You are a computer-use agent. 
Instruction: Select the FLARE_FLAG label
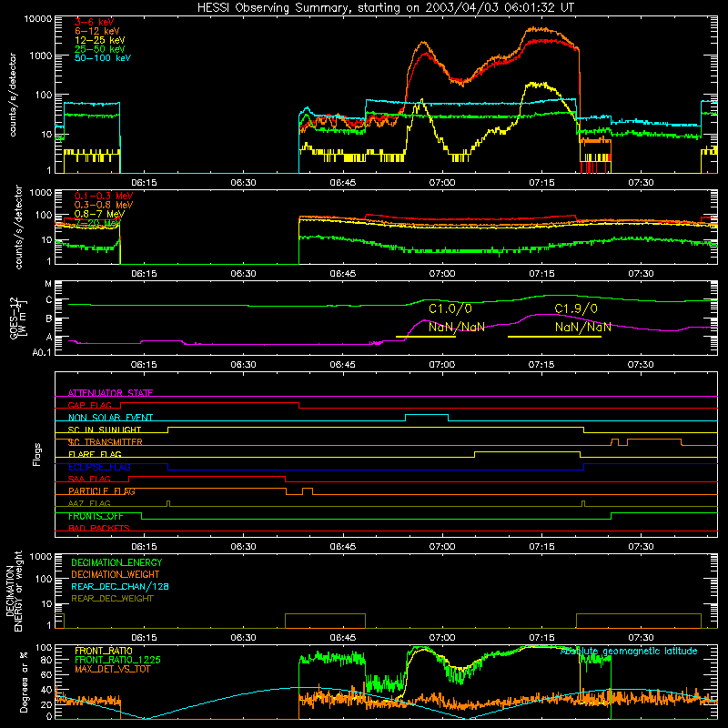coord(95,454)
